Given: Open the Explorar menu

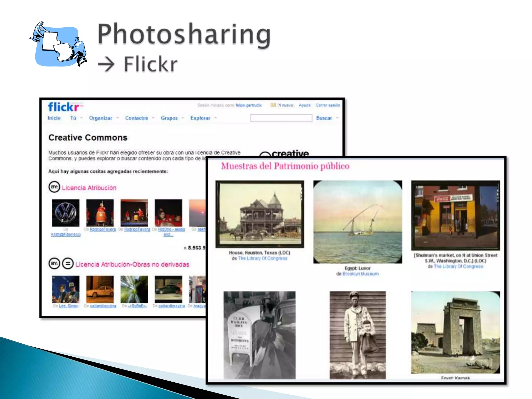Looking at the screenshot, I should pyautogui.click(x=200, y=118).
